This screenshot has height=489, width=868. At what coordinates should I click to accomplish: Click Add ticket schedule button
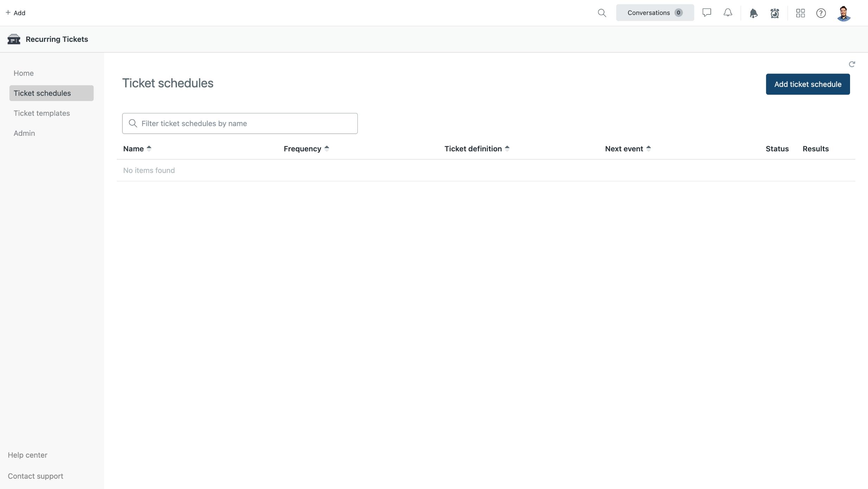807,84
